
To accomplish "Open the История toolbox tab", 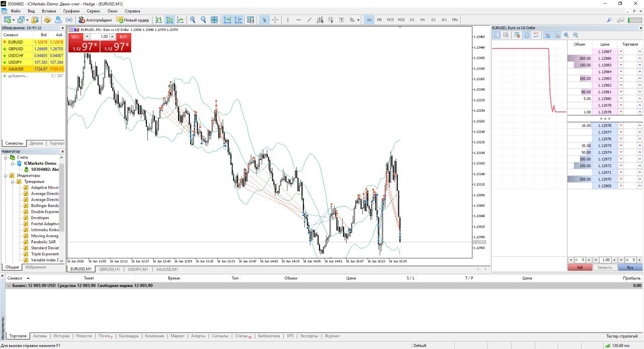I will pyautogui.click(x=61, y=336).
